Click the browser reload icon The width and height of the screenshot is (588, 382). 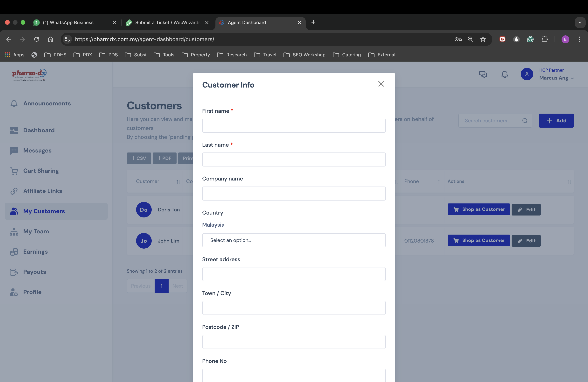(x=37, y=39)
